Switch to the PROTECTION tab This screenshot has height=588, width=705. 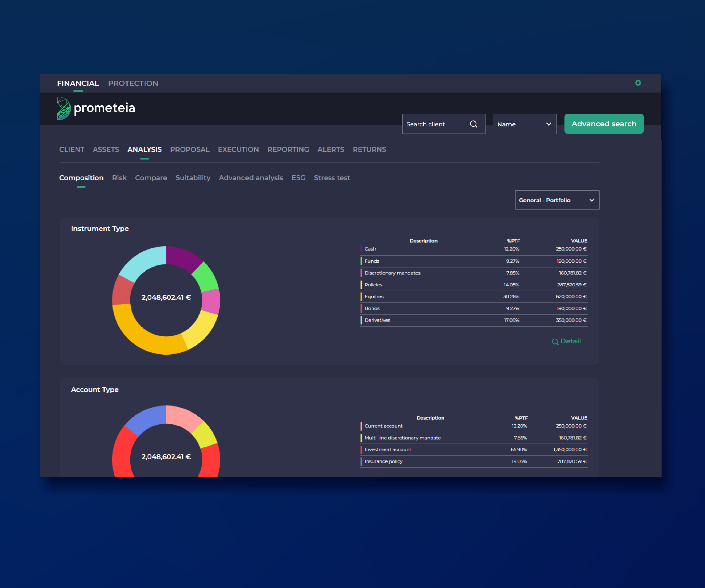tap(133, 83)
